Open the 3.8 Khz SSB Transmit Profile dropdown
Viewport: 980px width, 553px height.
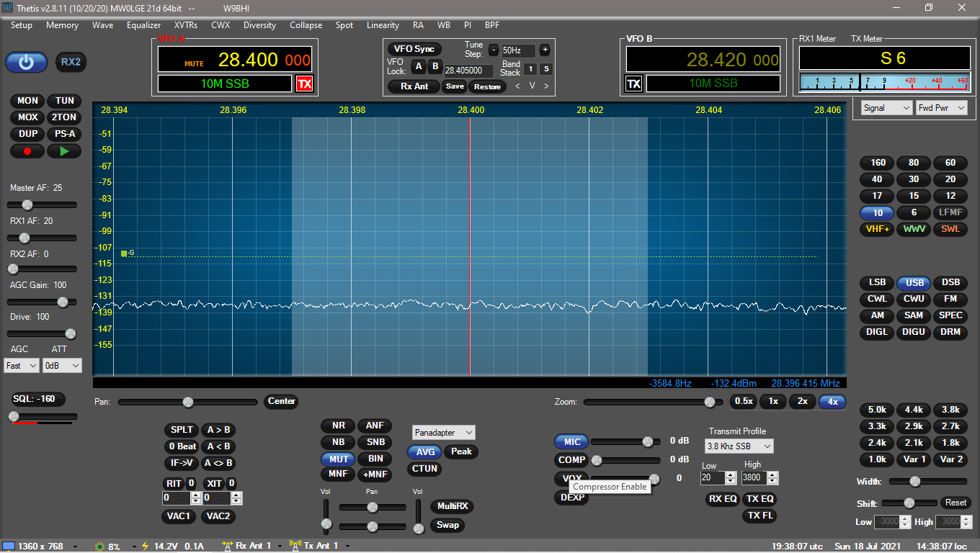click(738, 446)
